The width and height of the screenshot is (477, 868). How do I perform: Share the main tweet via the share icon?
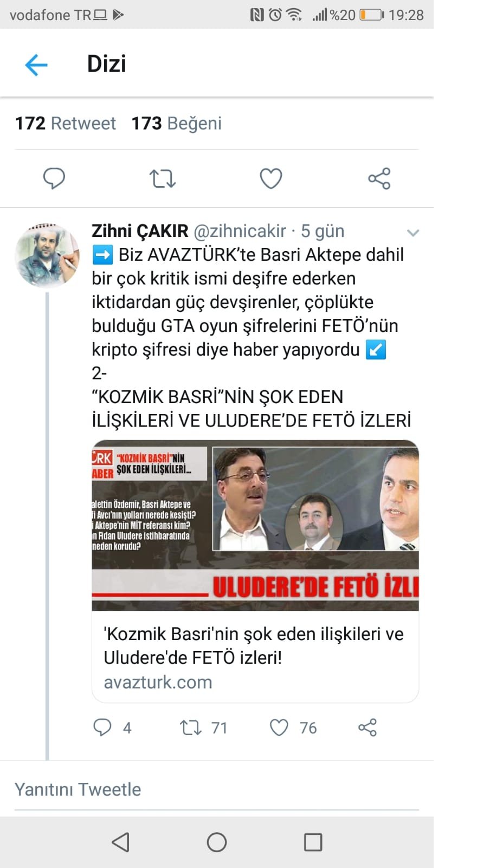tap(379, 178)
